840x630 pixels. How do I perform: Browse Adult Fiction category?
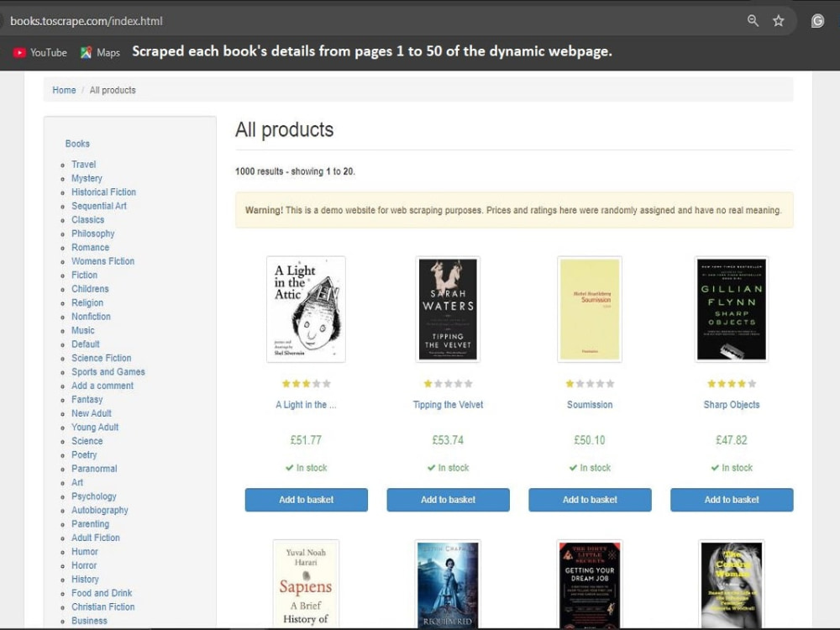[x=96, y=538]
